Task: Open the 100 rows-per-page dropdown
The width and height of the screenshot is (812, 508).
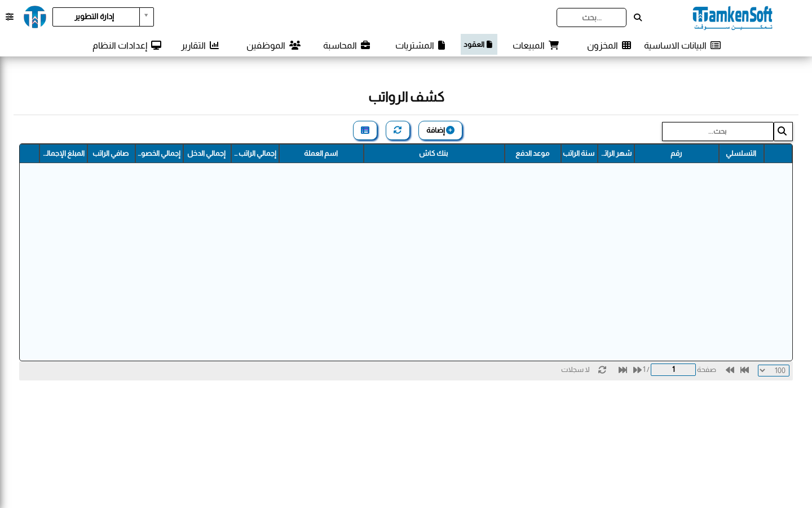Action: [x=774, y=370]
